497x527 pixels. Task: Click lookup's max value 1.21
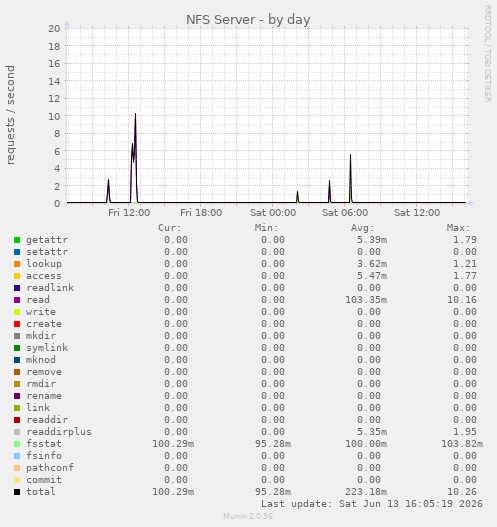tap(465, 264)
